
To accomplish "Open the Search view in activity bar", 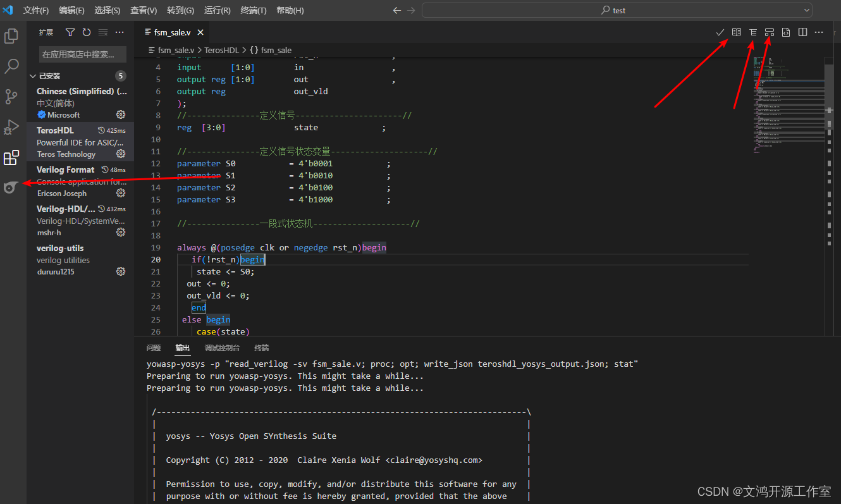I will pos(11,66).
